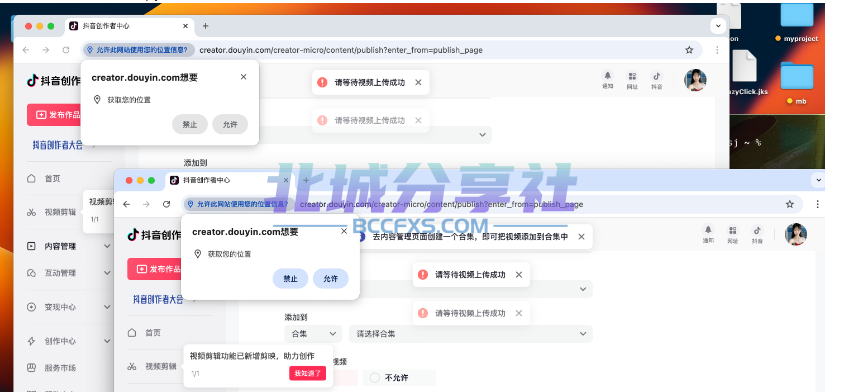Click 发布作品 button in back window
Image resolution: width=842 pixels, height=392 pixels.
point(55,115)
